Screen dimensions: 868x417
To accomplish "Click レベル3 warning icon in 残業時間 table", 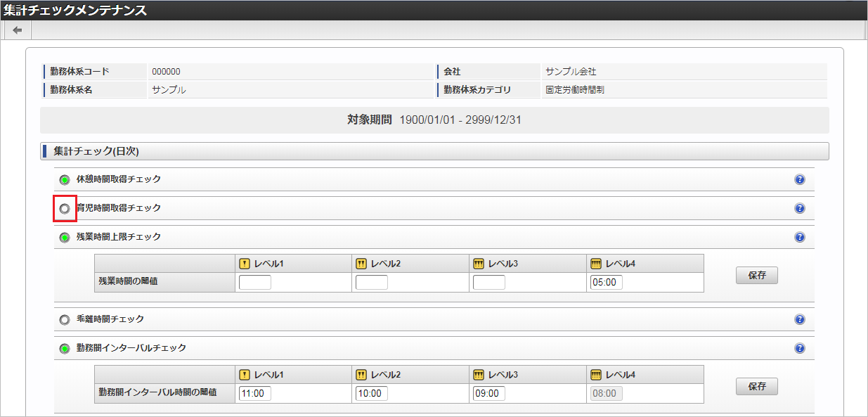I will tap(479, 264).
